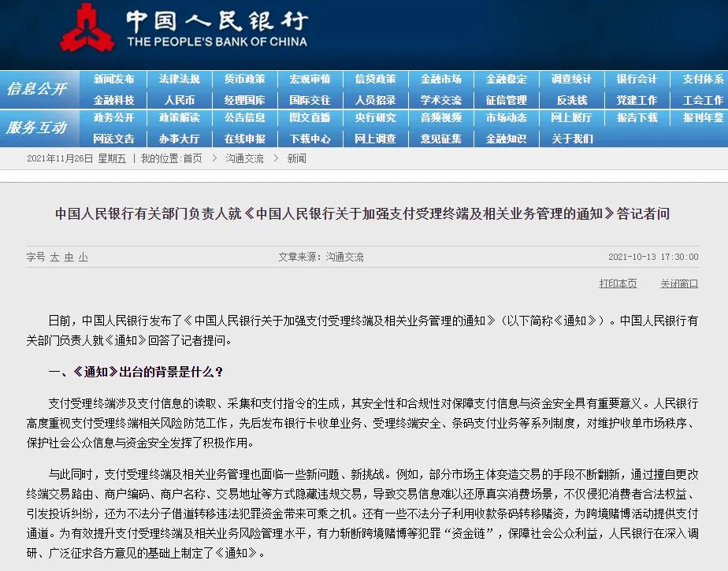Click the timestamp 2021-10-13 17:30:00
Viewport: 728px width, 571px height.
tap(653, 258)
